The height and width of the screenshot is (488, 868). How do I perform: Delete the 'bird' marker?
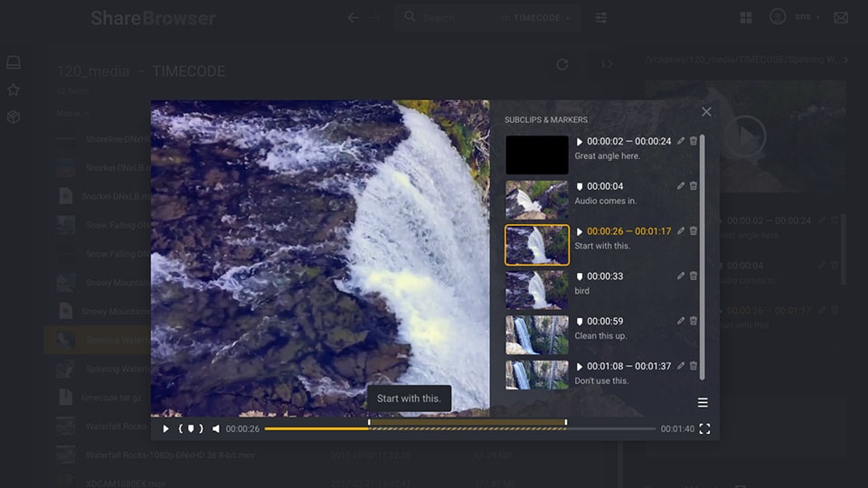point(693,276)
